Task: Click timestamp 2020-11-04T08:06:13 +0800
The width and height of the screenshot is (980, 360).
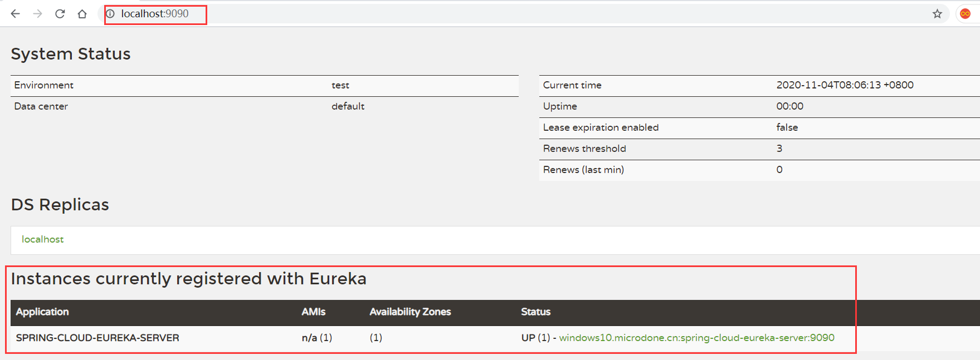Action: (845, 85)
